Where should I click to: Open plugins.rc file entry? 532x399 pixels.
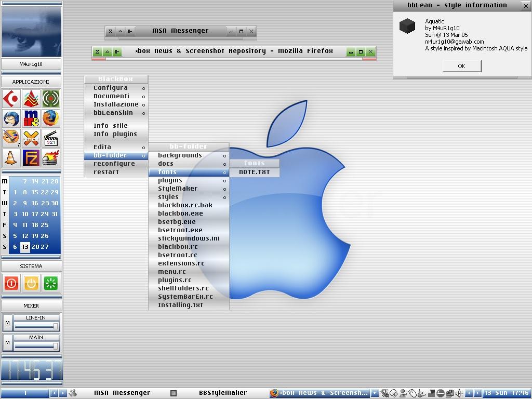[189, 280]
